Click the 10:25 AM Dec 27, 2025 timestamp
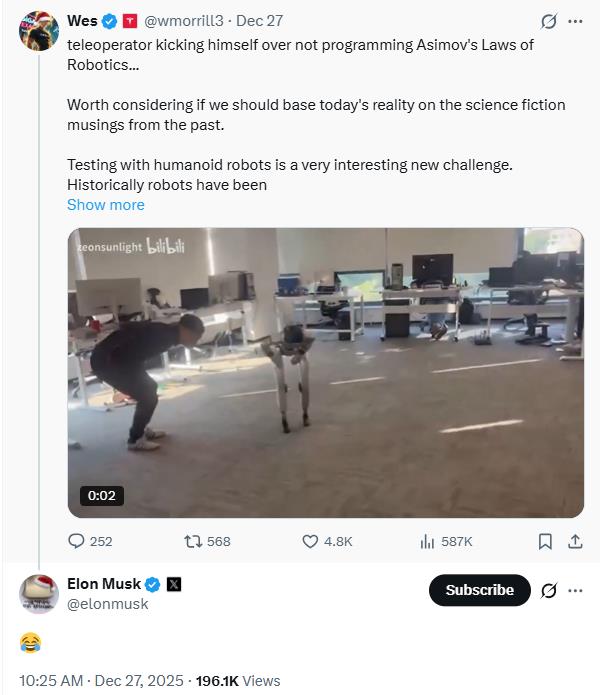 [101, 680]
